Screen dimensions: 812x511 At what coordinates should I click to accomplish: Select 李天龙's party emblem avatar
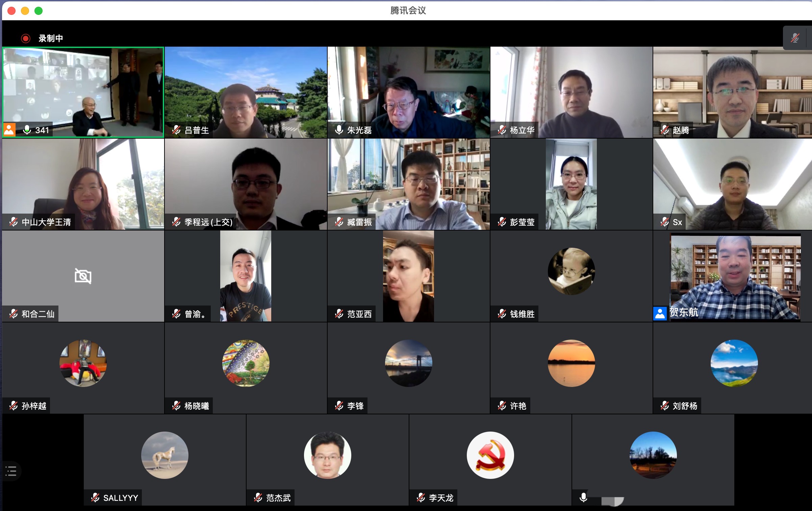point(490,455)
